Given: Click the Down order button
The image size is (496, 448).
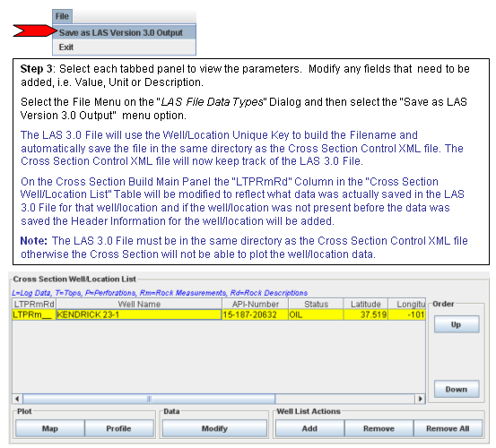Looking at the screenshot, I should pyautogui.click(x=457, y=389).
